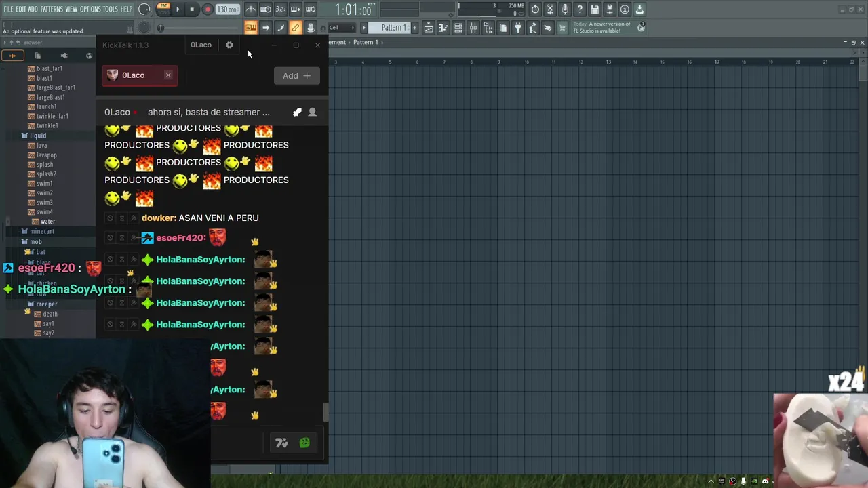Viewport: 868px width, 488px height.
Task: Open the ADD menu
Action: click(33, 9)
